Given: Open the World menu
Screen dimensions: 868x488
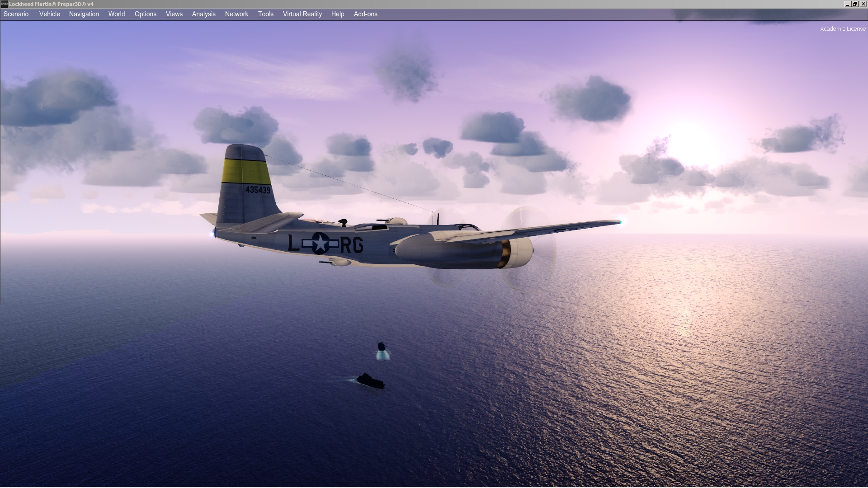Looking at the screenshot, I should coord(116,14).
